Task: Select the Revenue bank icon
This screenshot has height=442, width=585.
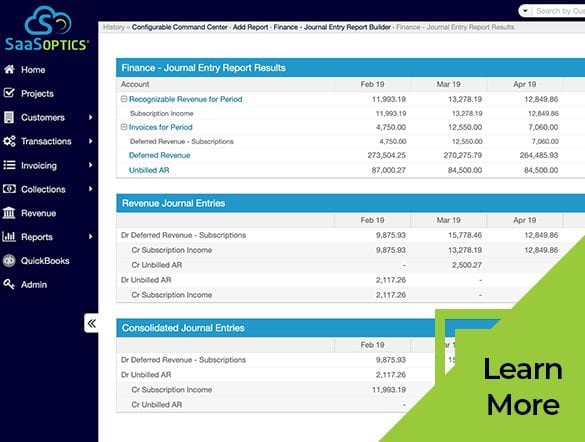Action: click(9, 213)
